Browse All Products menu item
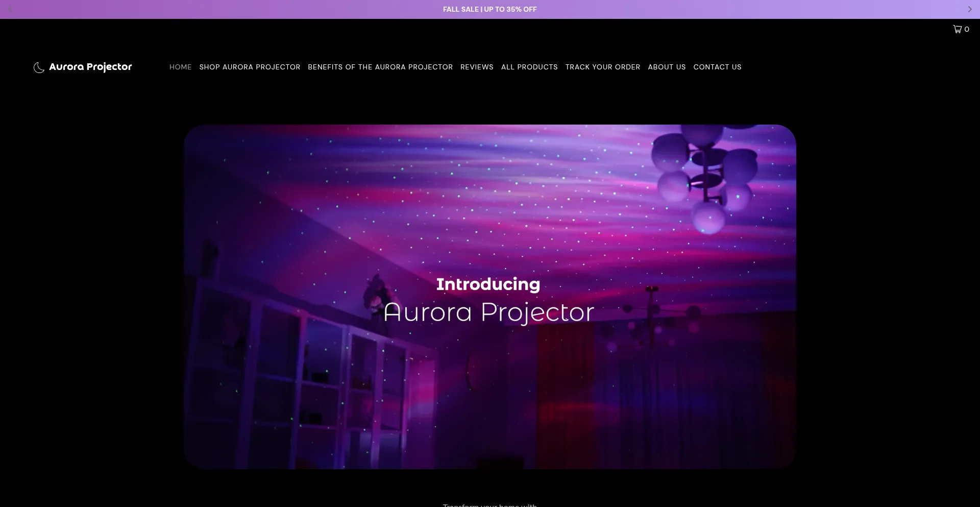 tap(529, 67)
